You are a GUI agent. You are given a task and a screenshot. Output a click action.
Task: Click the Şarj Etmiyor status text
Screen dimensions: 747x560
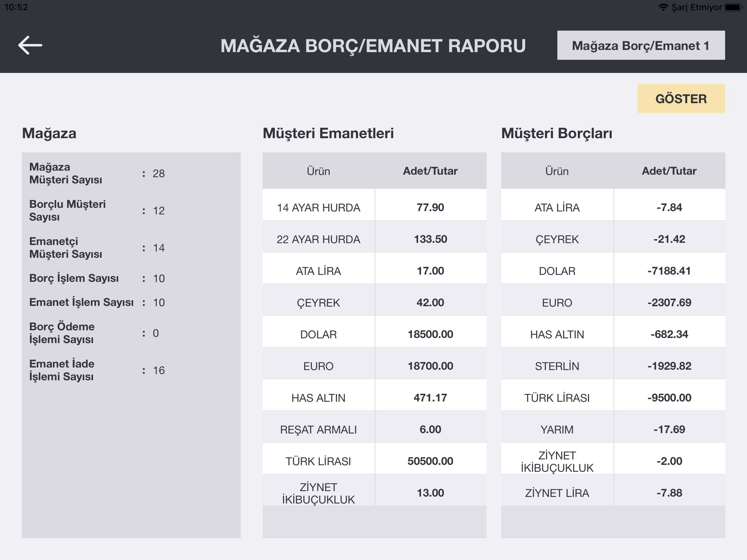[x=697, y=7]
